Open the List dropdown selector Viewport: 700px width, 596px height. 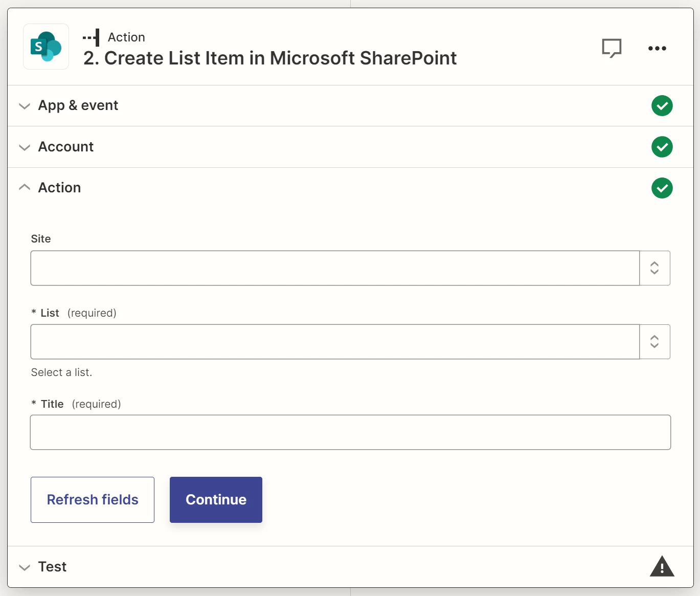tap(335, 341)
